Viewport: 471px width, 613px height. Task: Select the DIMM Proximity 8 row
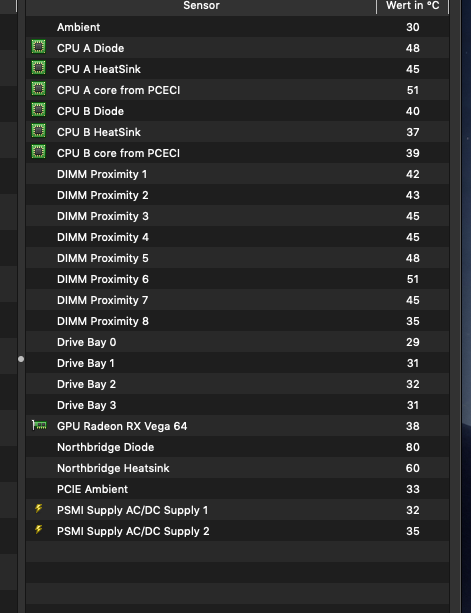coord(238,321)
